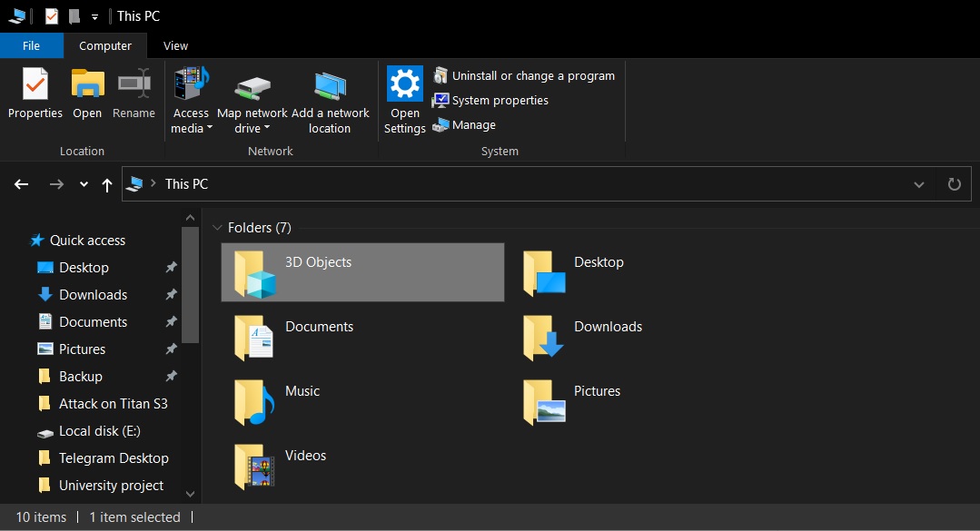
Task: Collapse the Folders (7) group
Action: pyautogui.click(x=217, y=228)
